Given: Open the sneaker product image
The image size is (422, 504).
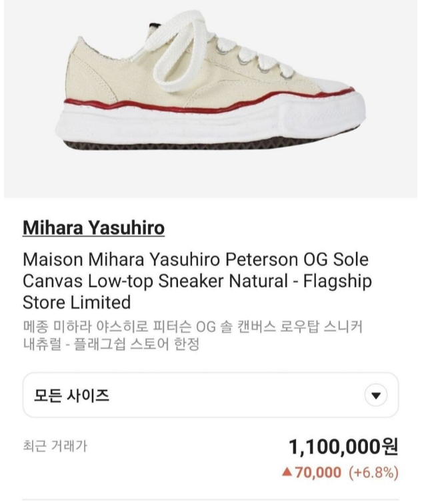Looking at the screenshot, I should tap(211, 93).
